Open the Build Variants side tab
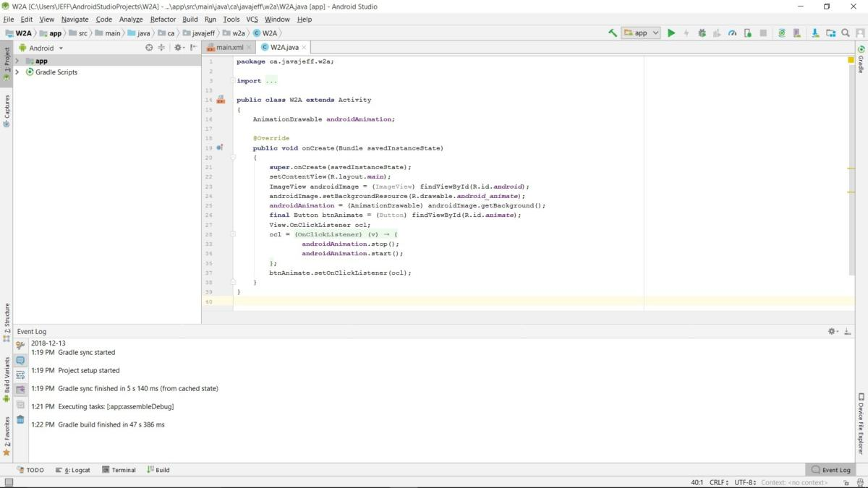The width and height of the screenshot is (868, 488). tap(7, 379)
